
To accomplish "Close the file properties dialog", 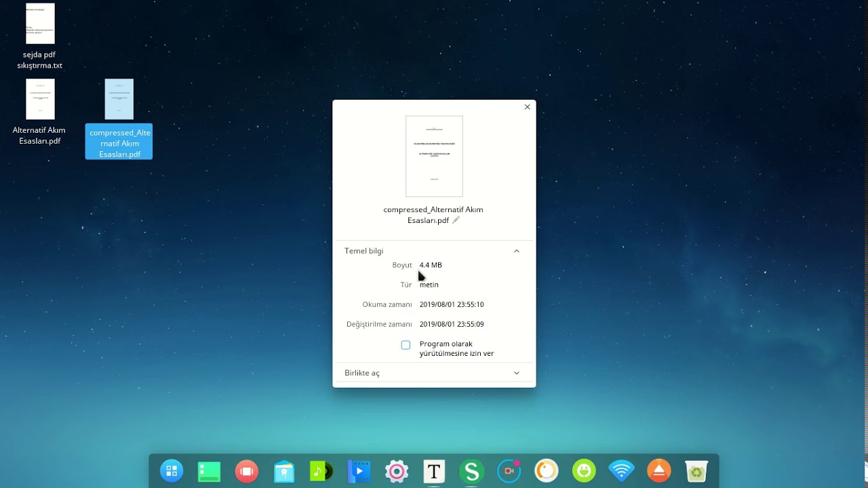I will (x=528, y=107).
